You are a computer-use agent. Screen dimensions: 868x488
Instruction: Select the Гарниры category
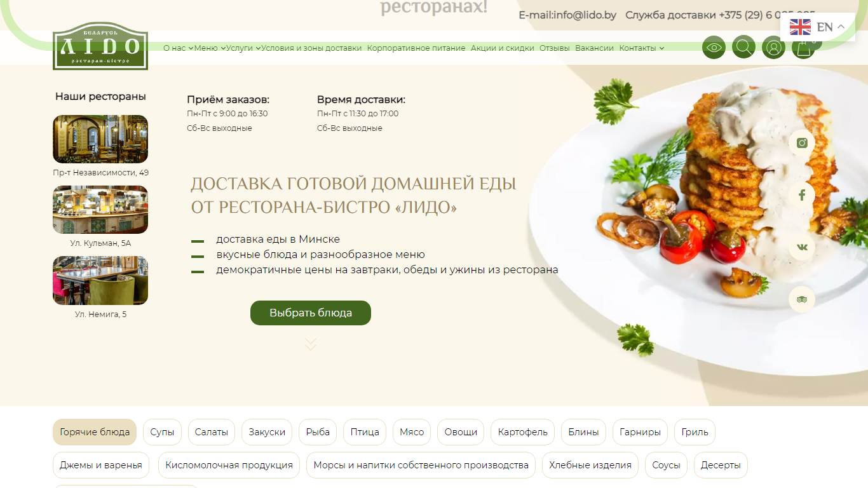640,432
